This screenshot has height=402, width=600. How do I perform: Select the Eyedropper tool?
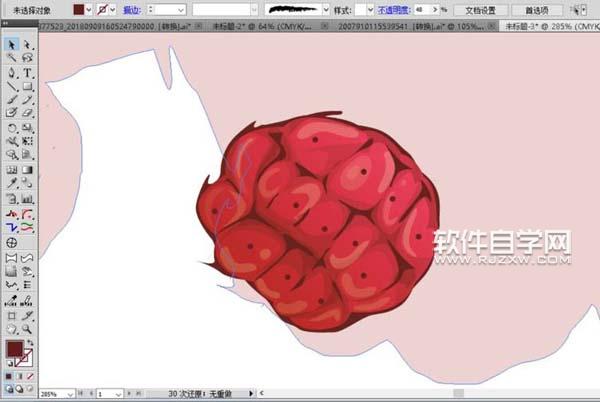[x=11, y=183]
